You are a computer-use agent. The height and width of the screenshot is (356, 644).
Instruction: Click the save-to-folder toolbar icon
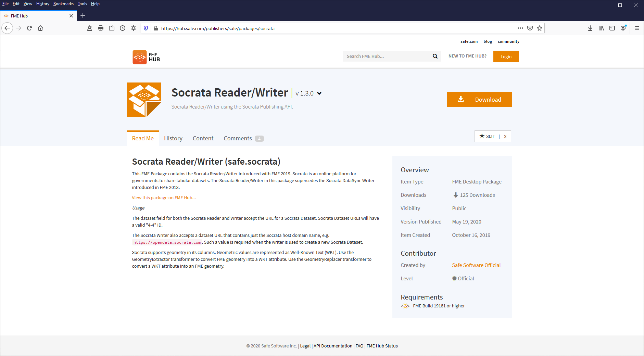[112, 28]
